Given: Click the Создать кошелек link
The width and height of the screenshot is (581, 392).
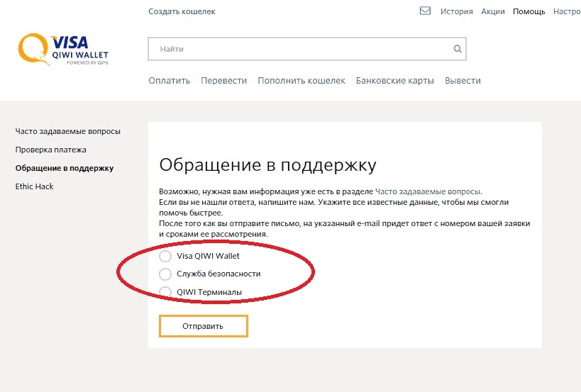Looking at the screenshot, I should click(x=182, y=11).
